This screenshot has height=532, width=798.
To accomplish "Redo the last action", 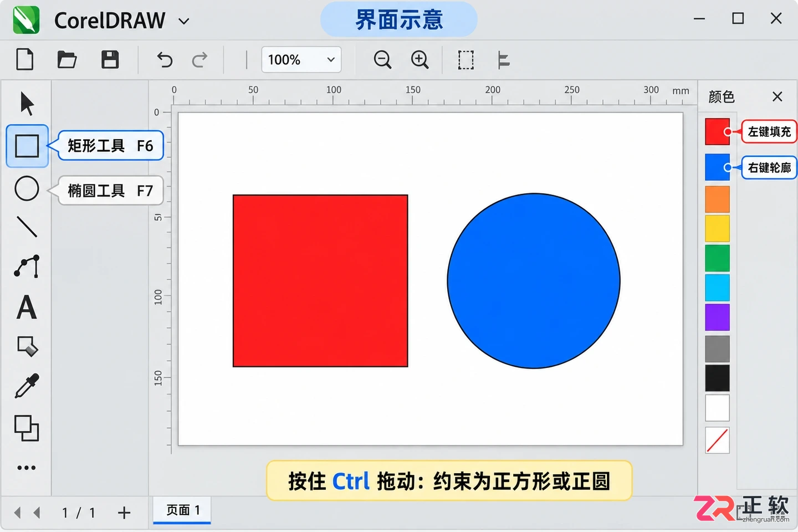I will click(199, 59).
